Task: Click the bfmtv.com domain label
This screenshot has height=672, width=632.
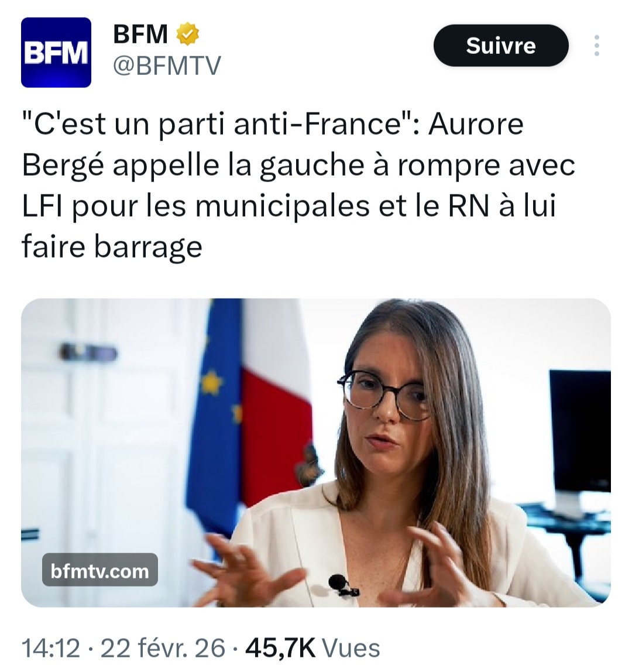Action: (100, 571)
